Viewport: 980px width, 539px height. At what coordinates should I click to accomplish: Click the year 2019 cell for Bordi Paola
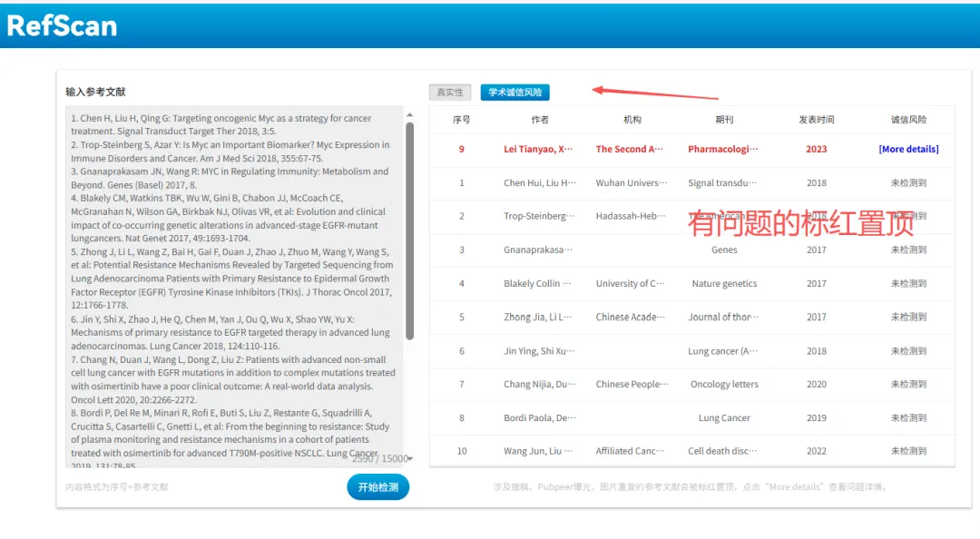[817, 417]
